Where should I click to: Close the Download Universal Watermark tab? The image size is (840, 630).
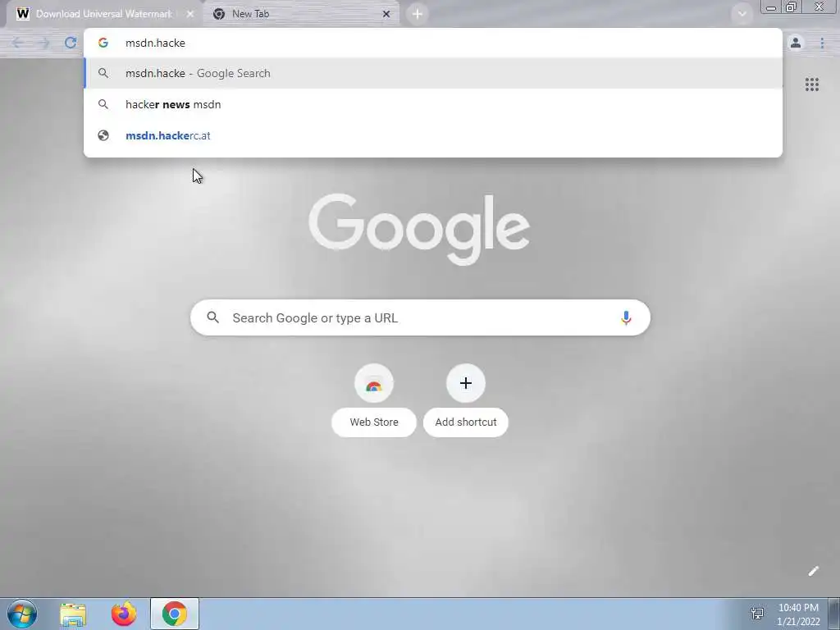click(x=190, y=14)
